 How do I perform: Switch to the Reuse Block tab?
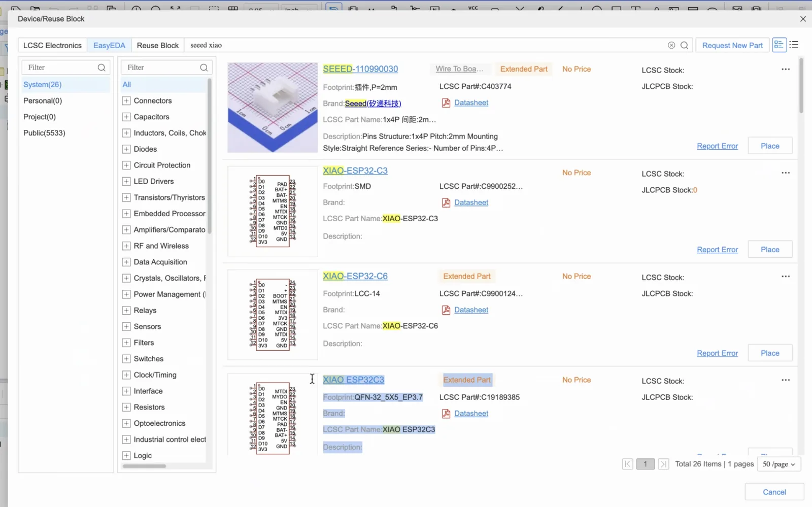click(x=158, y=45)
